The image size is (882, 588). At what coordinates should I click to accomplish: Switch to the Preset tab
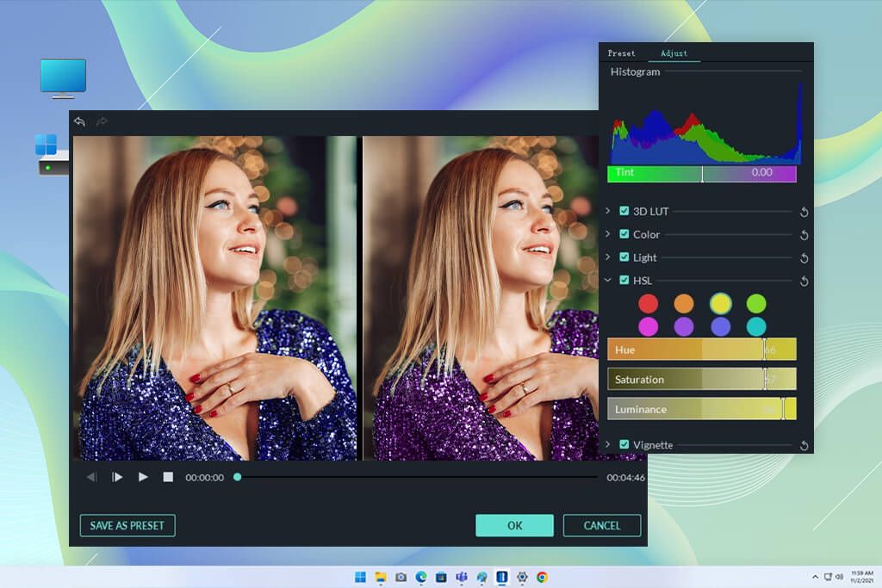coord(621,53)
